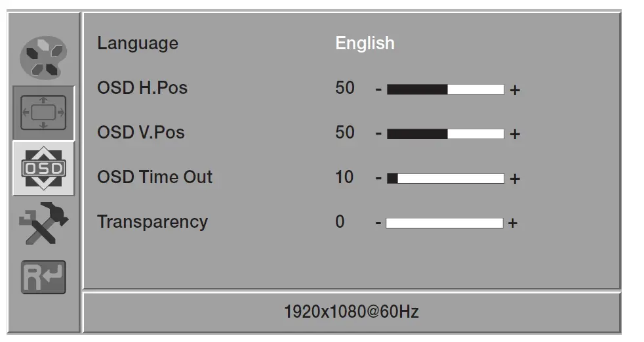Image resolution: width=644 pixels, height=342 pixels.
Task: Click the OSD Time Out slider bar
Action: [x=445, y=179]
